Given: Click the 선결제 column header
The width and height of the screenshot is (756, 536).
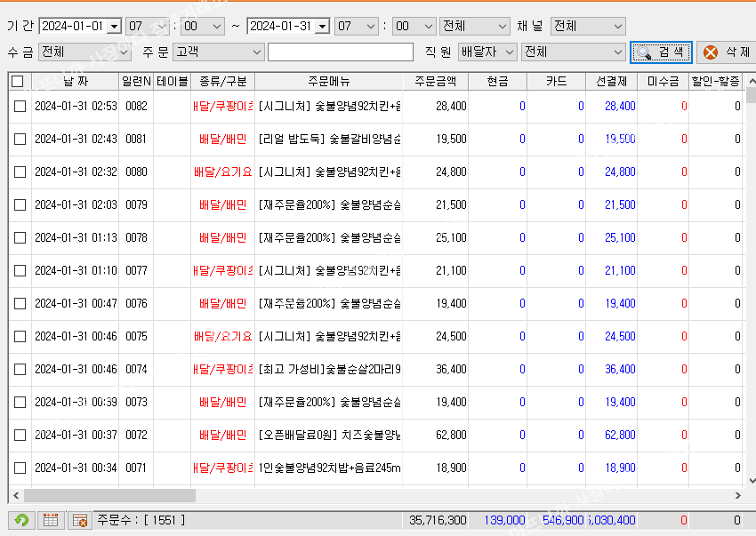Looking at the screenshot, I should click(612, 82).
